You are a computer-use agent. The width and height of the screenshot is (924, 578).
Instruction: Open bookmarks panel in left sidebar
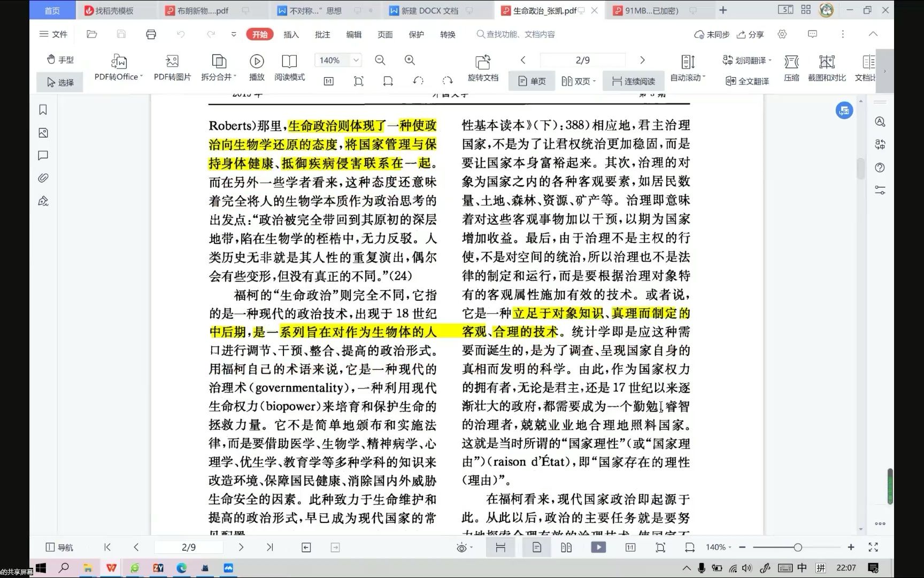coord(43,110)
